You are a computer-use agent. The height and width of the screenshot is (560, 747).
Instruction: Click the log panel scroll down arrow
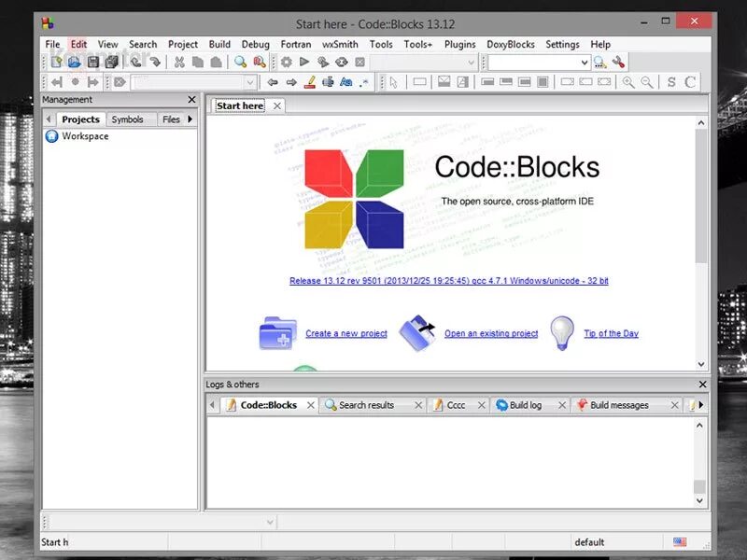coord(699,500)
